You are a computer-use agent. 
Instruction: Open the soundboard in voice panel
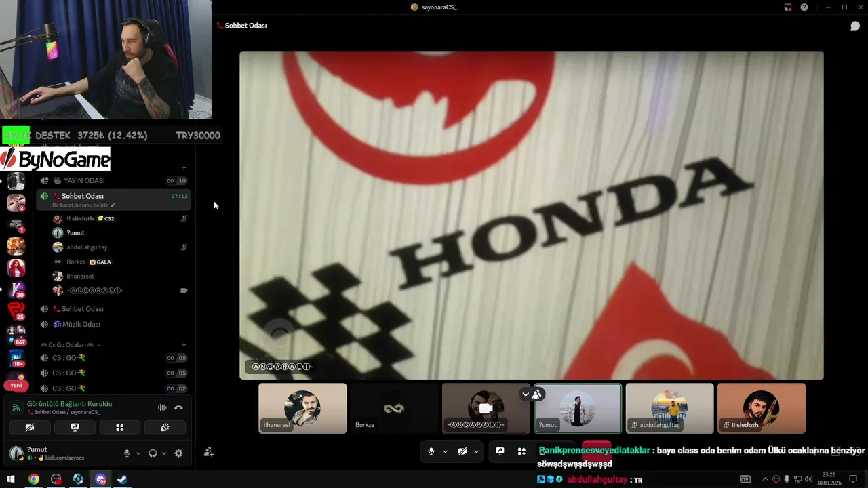pyautogui.click(x=165, y=428)
